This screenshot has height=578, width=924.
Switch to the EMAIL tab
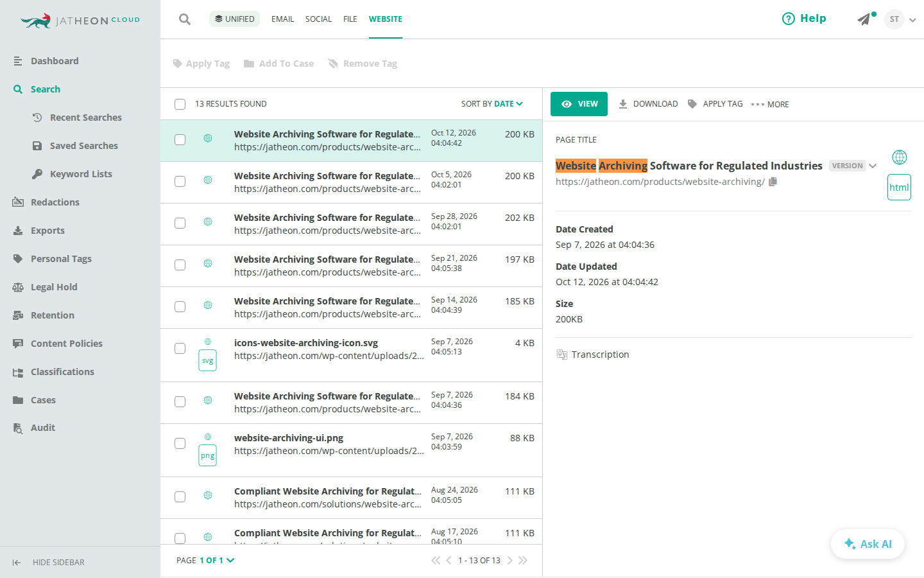click(282, 19)
